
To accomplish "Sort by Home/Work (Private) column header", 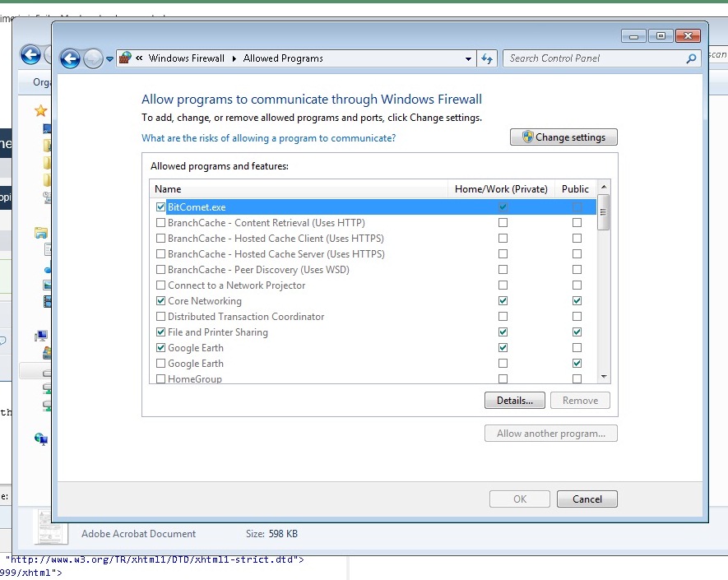I will (x=501, y=189).
